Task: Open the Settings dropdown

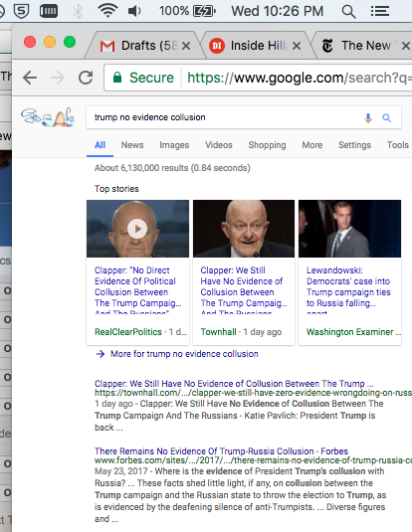Action: tap(354, 145)
